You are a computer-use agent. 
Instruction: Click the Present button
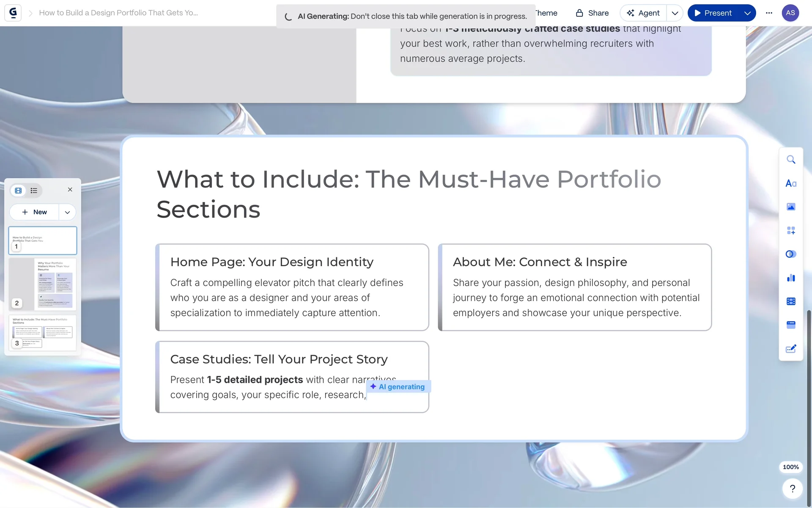[x=713, y=13]
